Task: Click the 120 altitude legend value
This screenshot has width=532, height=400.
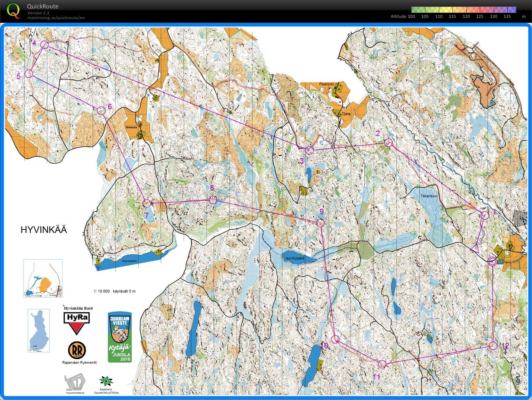Action: pos(466,16)
